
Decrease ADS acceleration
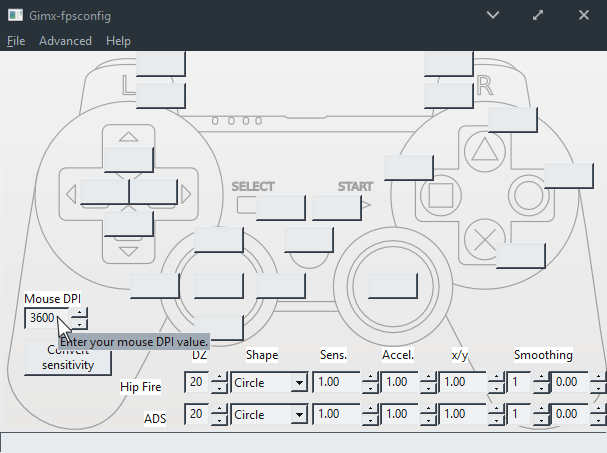(428, 420)
